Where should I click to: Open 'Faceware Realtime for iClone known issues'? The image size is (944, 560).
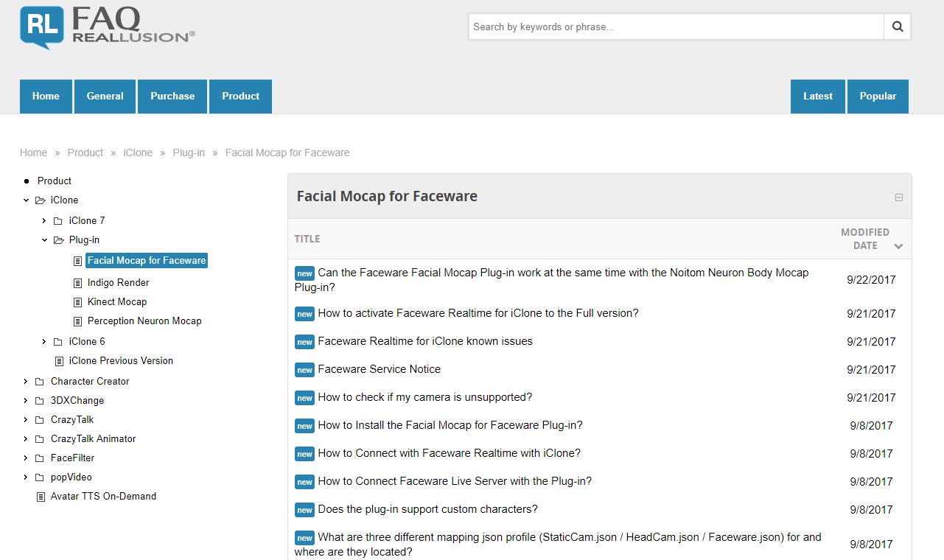click(425, 341)
